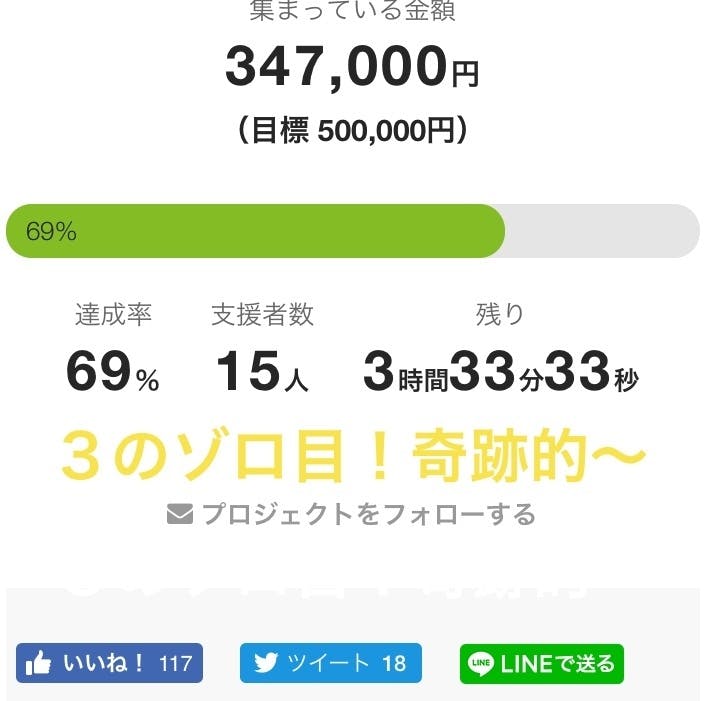This screenshot has height=701, width=728.
Task: Click the tweet count 18
Action: click(394, 663)
